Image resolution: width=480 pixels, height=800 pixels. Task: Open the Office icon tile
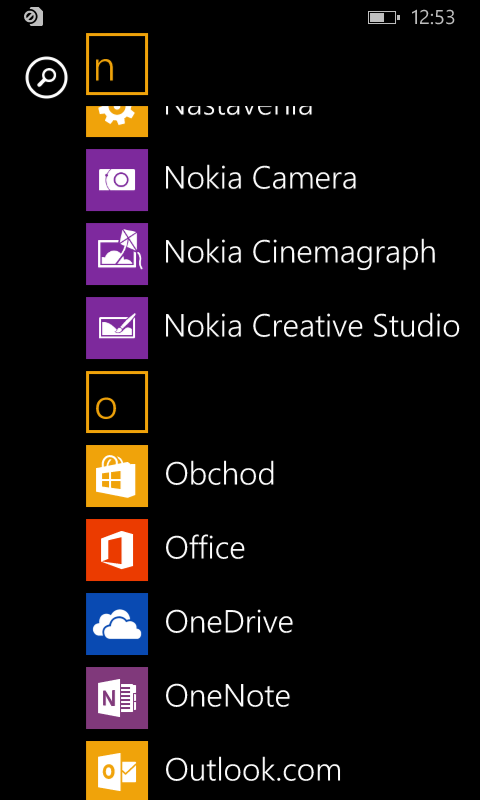tap(117, 550)
